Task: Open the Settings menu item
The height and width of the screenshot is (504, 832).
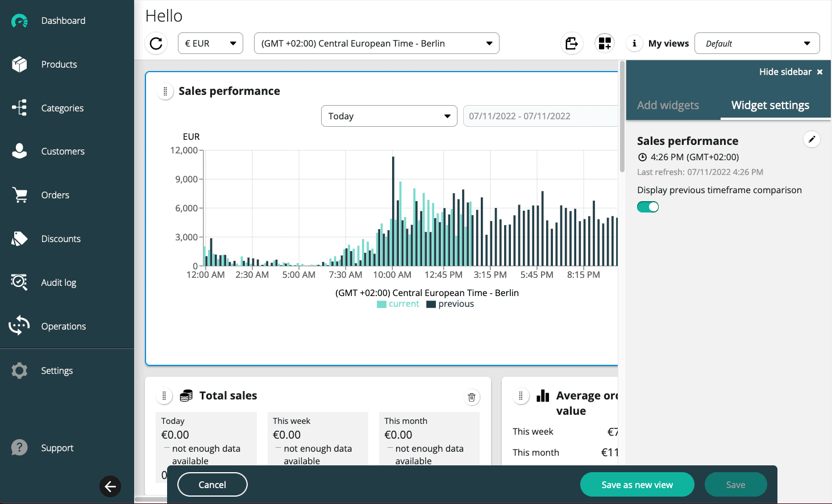Action: point(57,370)
